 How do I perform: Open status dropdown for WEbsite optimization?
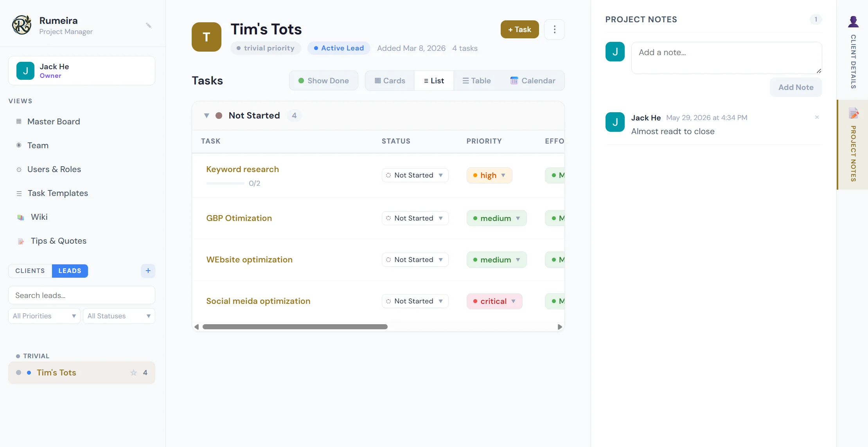[x=415, y=260]
